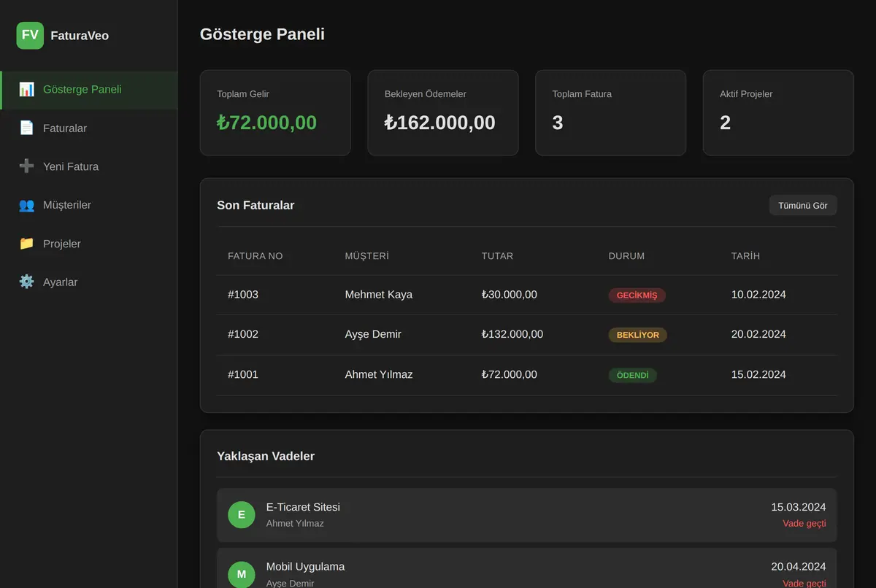
Task: Click invoice number #1003
Action: click(243, 295)
